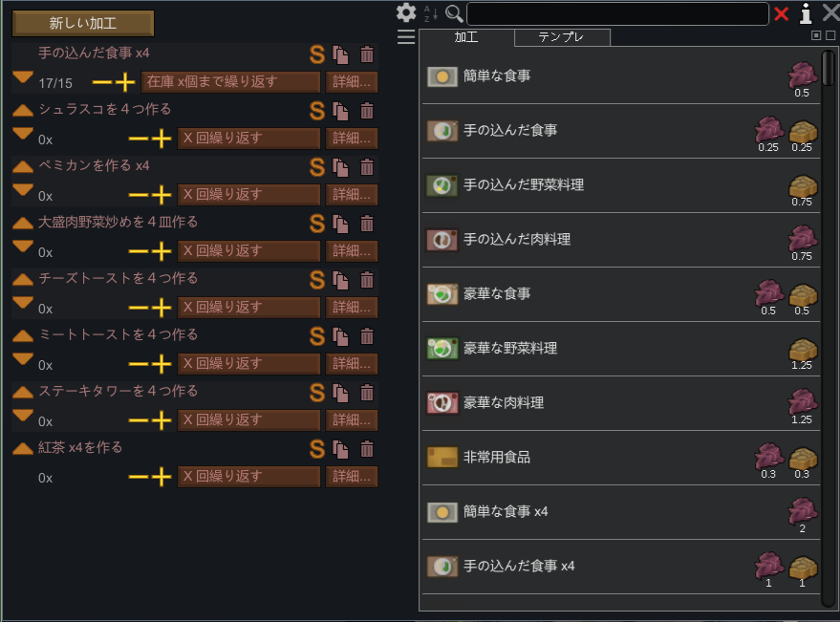
Task: Move シュラスコ bill up
Action: [23, 111]
